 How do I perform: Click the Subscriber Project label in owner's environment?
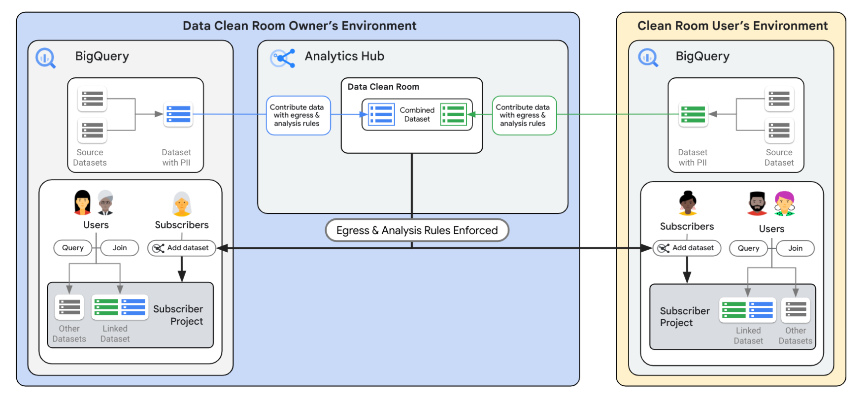pos(178,315)
